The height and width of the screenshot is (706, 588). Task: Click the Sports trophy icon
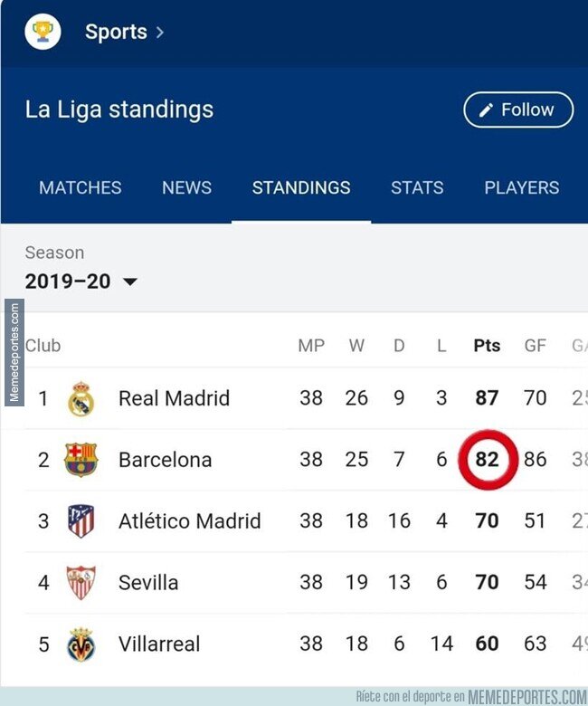point(43,33)
